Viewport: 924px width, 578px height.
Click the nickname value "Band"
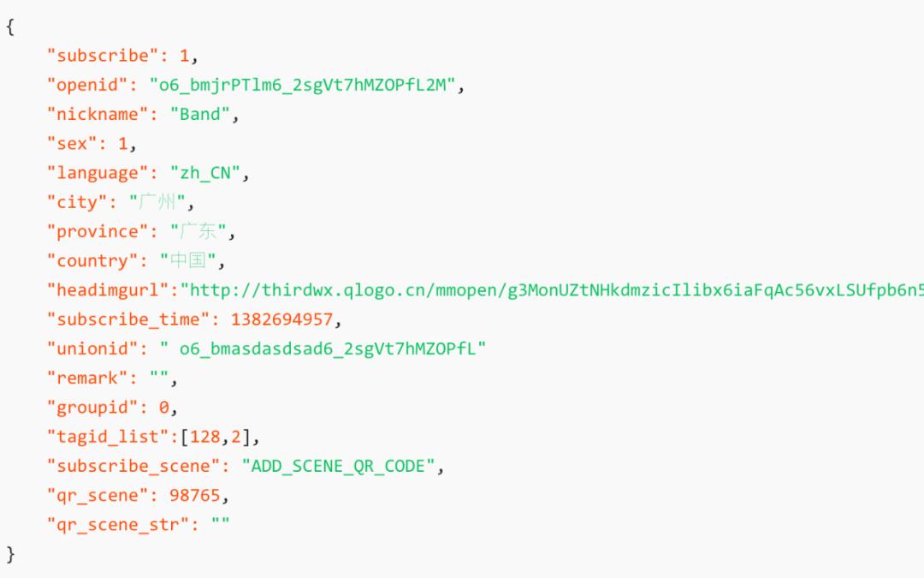coord(199,114)
